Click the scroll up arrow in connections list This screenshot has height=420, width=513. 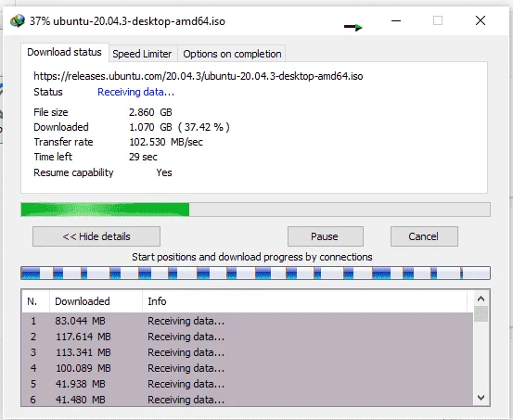pyautogui.click(x=481, y=299)
